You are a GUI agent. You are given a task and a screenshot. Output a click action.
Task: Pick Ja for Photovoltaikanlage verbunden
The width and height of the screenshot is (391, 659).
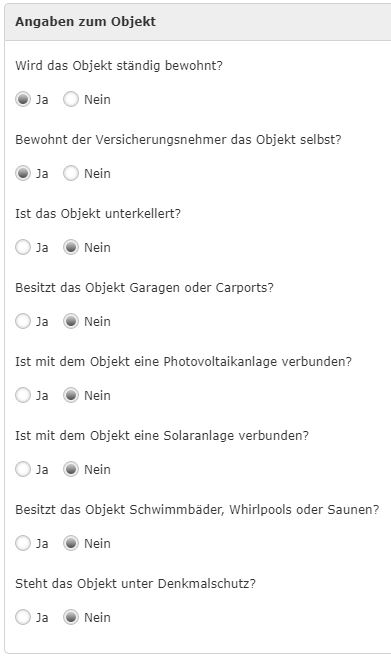(23, 395)
